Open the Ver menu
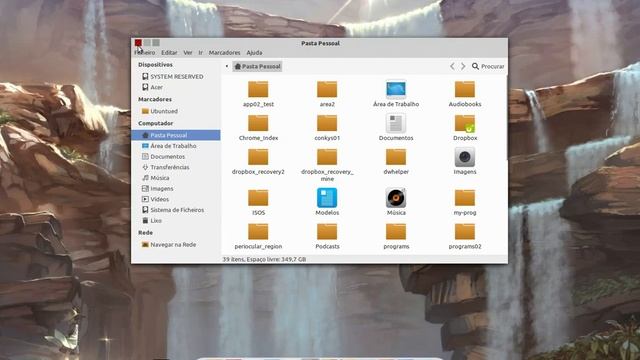The height and width of the screenshot is (360, 640). tap(188, 53)
